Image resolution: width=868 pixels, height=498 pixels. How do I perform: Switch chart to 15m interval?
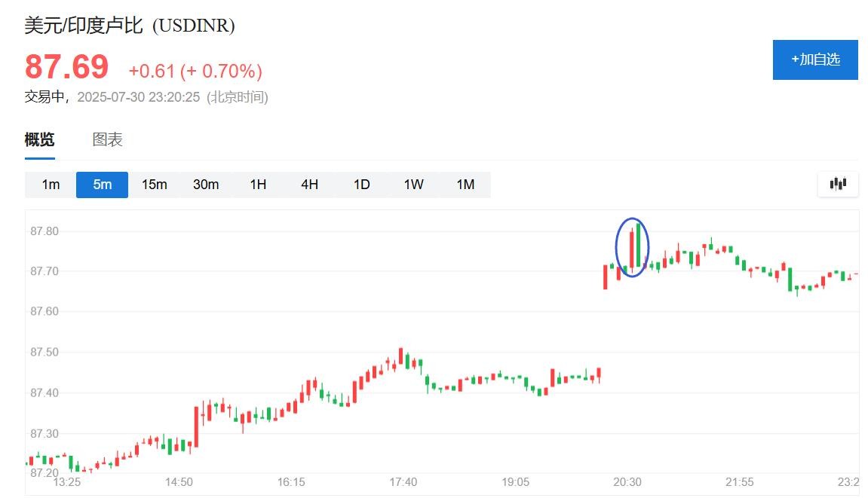tap(154, 185)
